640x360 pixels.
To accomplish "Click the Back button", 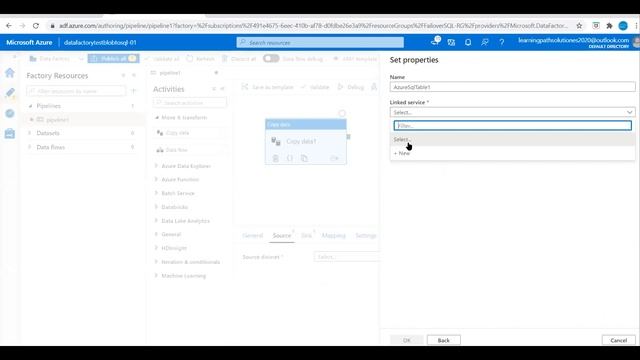I will pos(444,340).
